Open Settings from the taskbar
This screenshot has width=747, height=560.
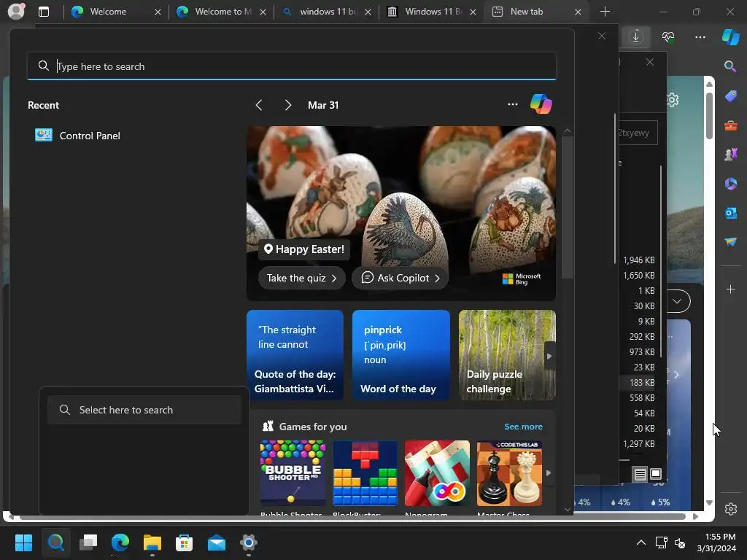[249, 542]
